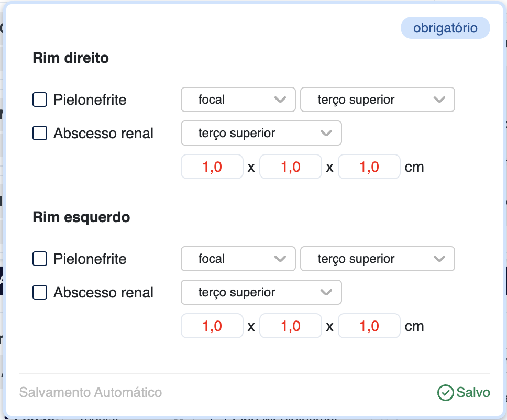This screenshot has width=507, height=420.
Task: Click the green Salvo checkmark icon
Action: (x=445, y=393)
